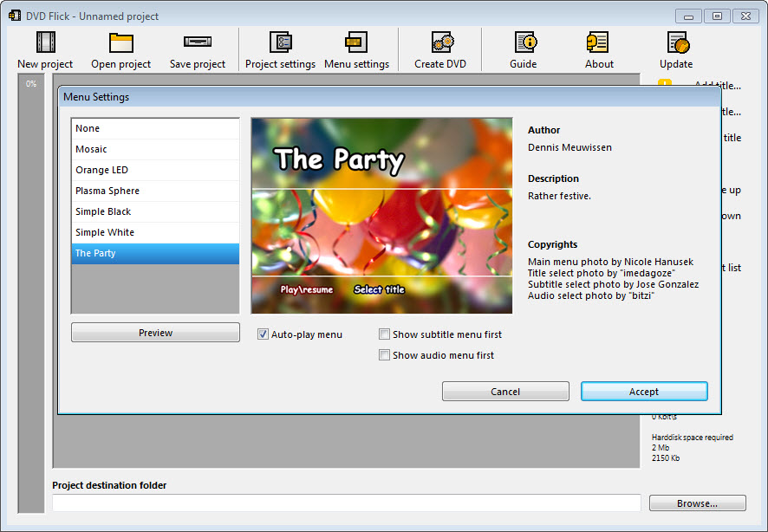Open Menu settings
This screenshot has height=532, width=768.
coord(357,48)
